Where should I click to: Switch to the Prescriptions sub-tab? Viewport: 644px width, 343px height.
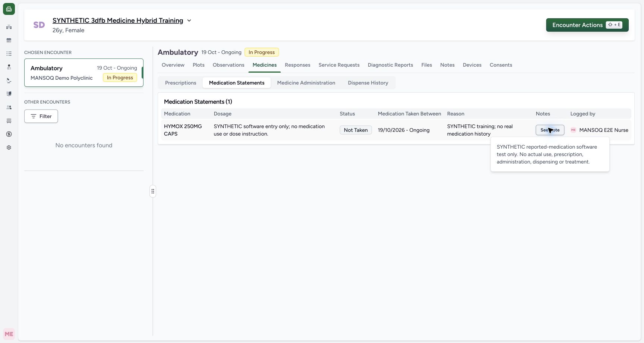181,83
